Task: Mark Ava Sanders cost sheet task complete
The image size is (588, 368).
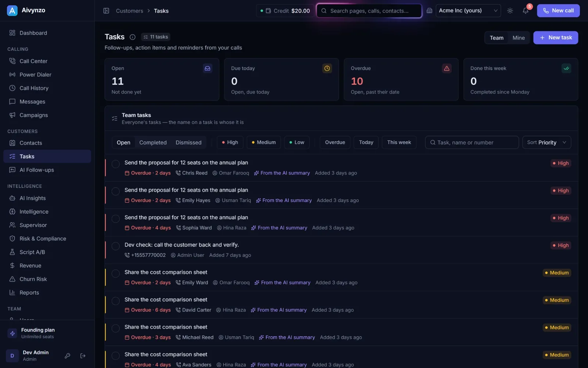Action: (115, 356)
